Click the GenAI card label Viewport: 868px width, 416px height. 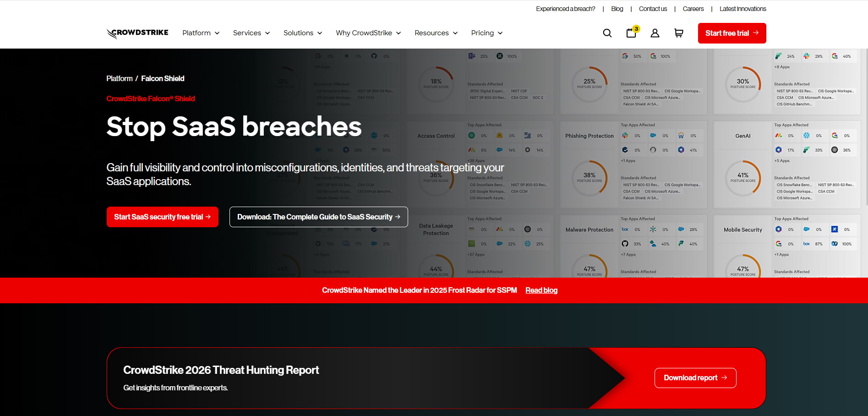743,136
